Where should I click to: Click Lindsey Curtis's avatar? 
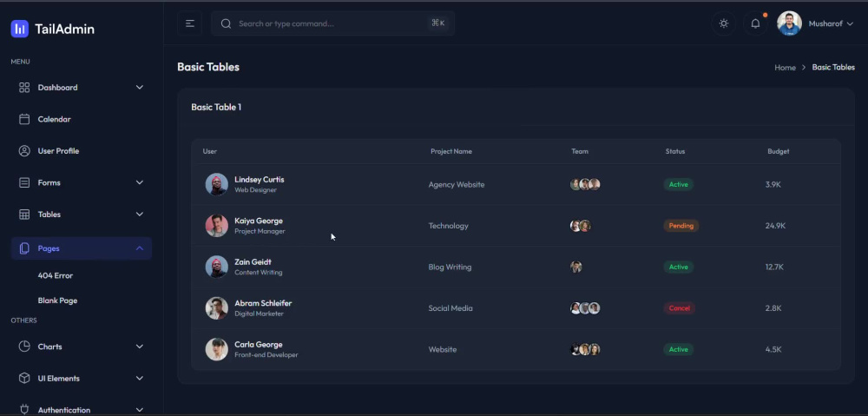pos(216,184)
